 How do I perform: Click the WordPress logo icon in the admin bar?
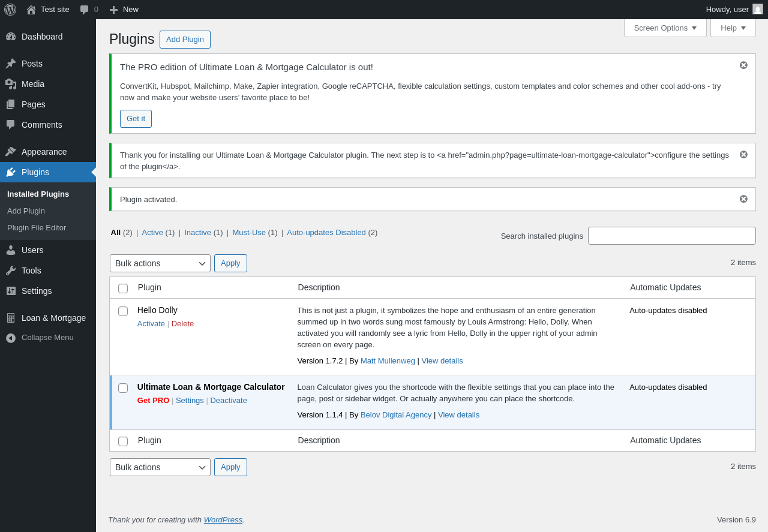[10, 10]
